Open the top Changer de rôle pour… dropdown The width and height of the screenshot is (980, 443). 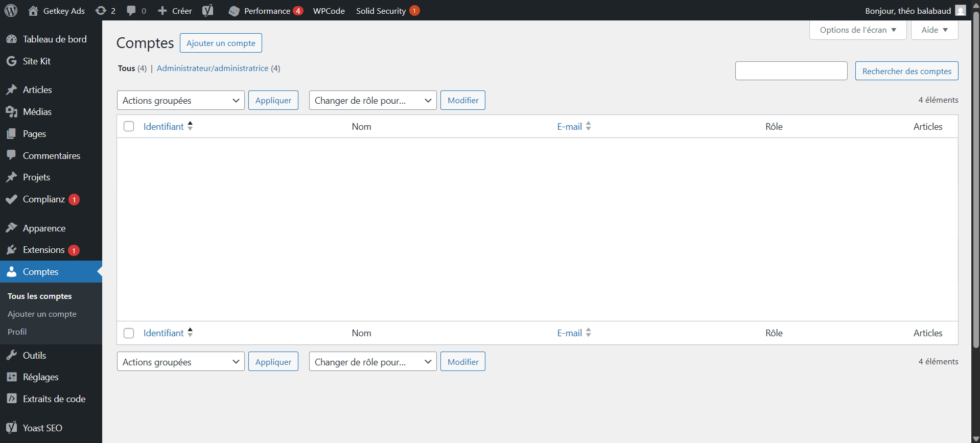pos(373,100)
